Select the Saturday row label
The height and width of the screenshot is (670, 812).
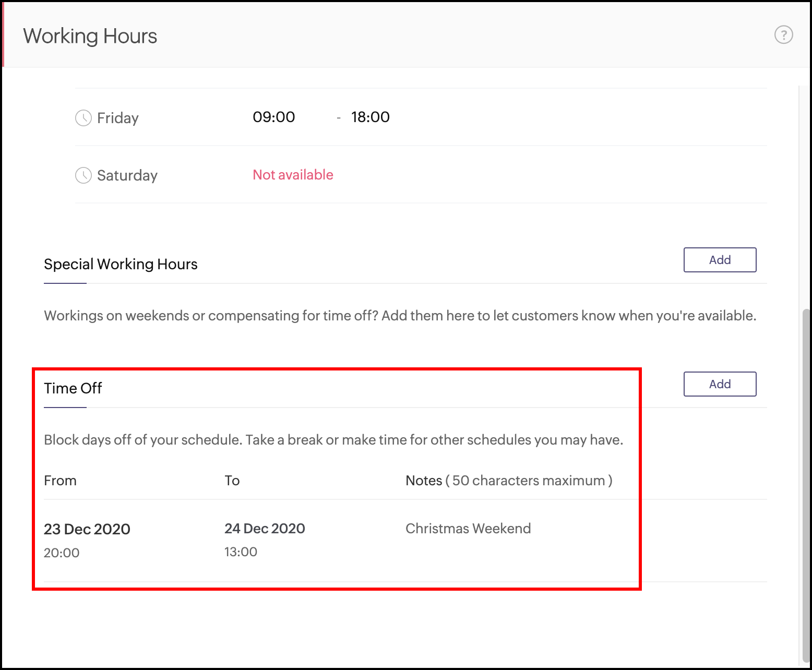click(x=127, y=175)
